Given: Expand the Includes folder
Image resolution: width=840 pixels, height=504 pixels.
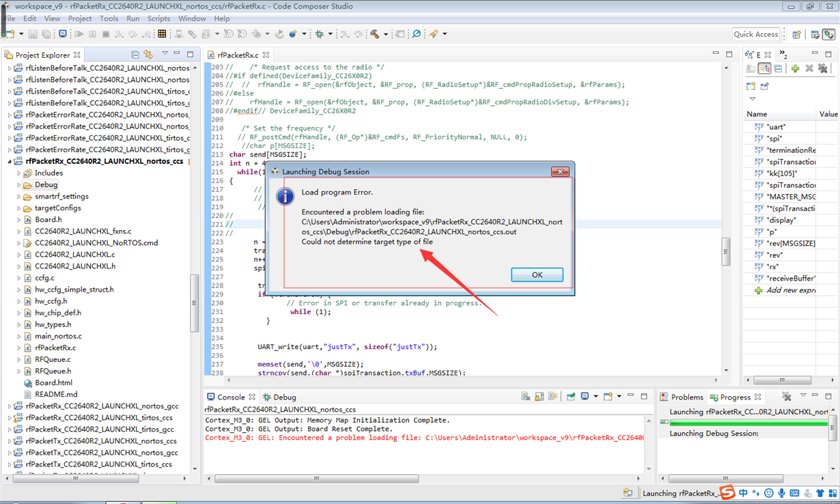Looking at the screenshot, I should click(x=19, y=173).
